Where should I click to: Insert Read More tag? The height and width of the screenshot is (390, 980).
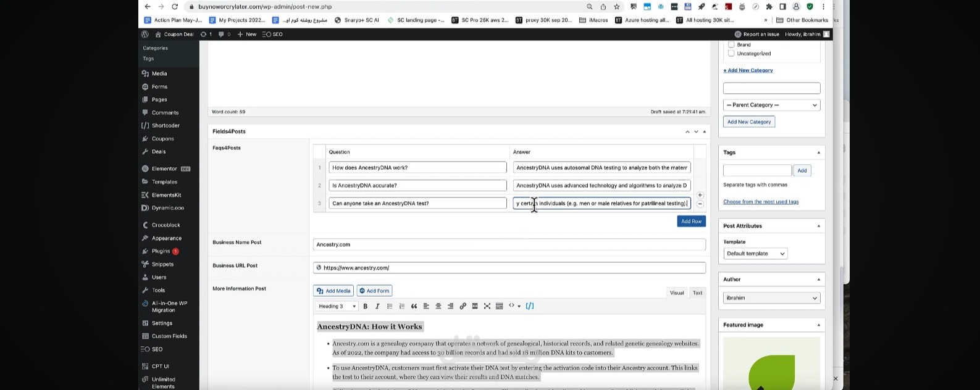pyautogui.click(x=475, y=306)
